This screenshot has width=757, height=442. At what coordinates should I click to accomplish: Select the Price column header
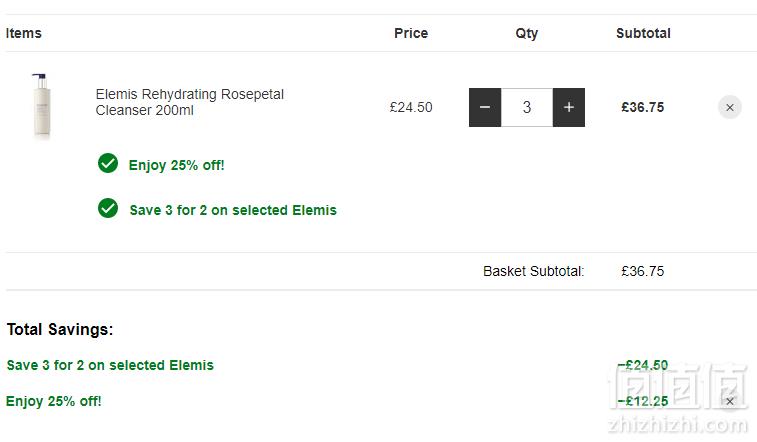[x=411, y=33]
